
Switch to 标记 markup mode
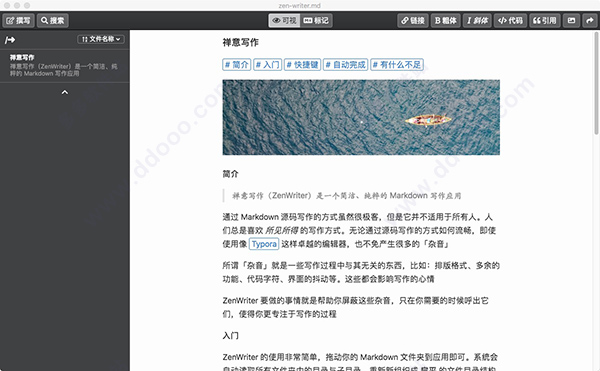316,20
